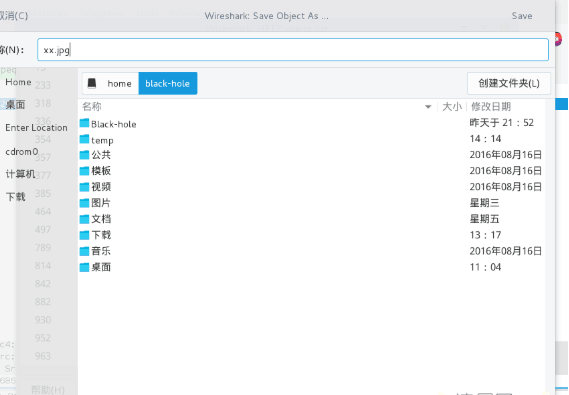This screenshot has height=395, width=569.
Task: Sort by the 修改日期 date column
Action: point(491,107)
